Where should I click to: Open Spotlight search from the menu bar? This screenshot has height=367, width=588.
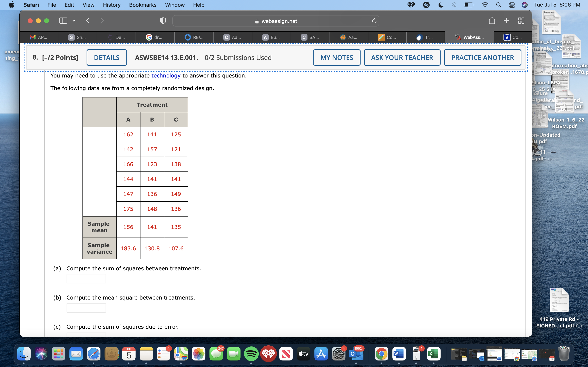click(499, 5)
